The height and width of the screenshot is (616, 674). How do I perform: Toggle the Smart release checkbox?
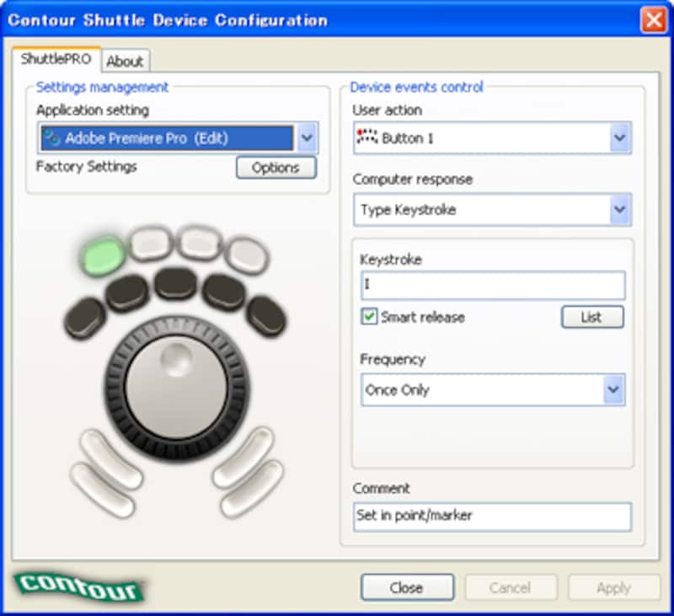click(369, 318)
